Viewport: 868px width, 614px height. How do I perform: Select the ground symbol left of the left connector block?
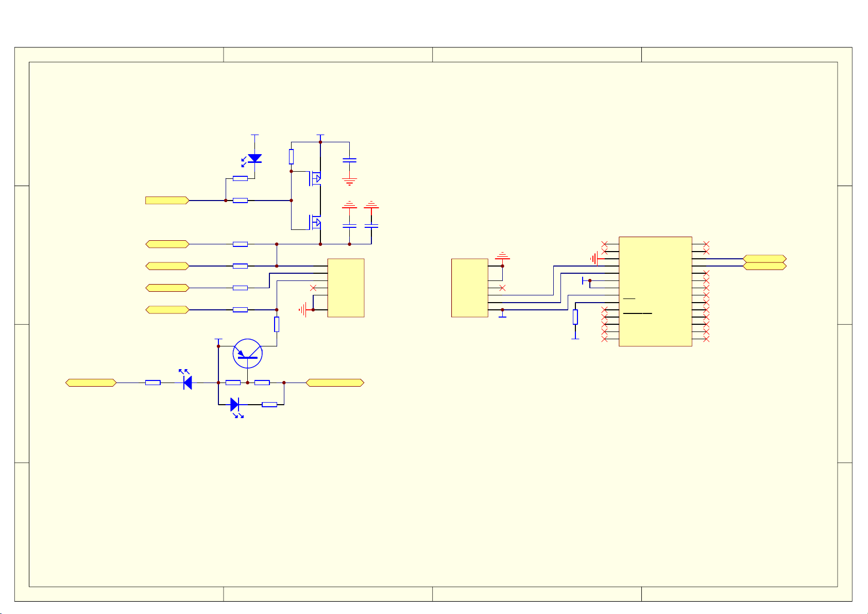coord(304,310)
